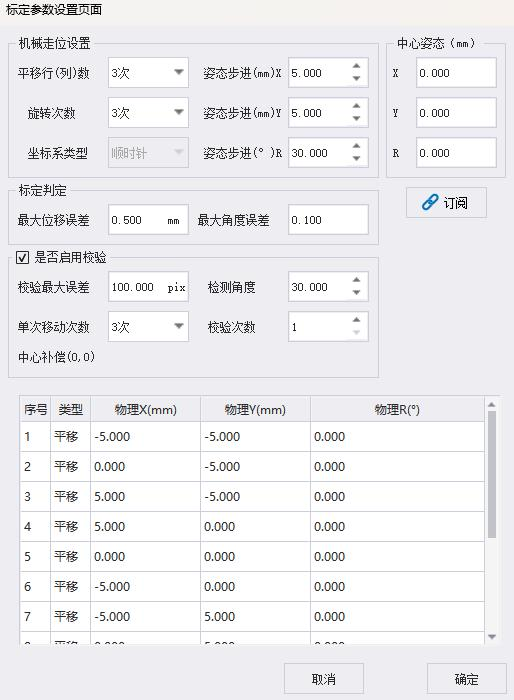Increase 姿态步进(°)R step with up arrow
Viewport: 514px width, 700px height.
[356, 146]
